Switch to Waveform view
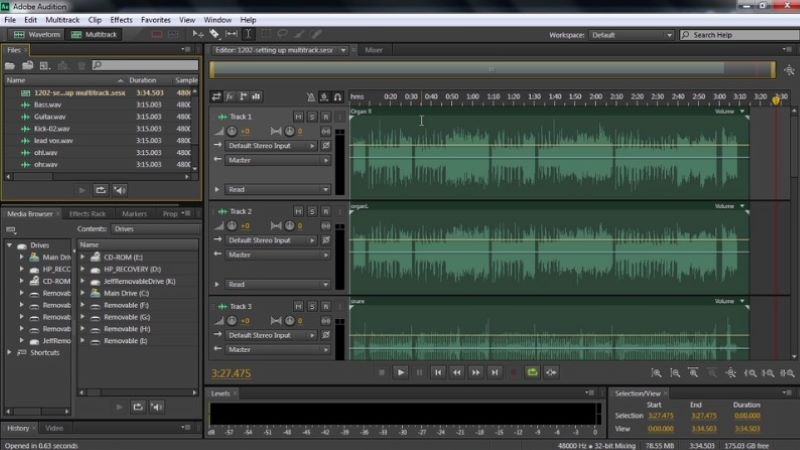 pos(37,34)
